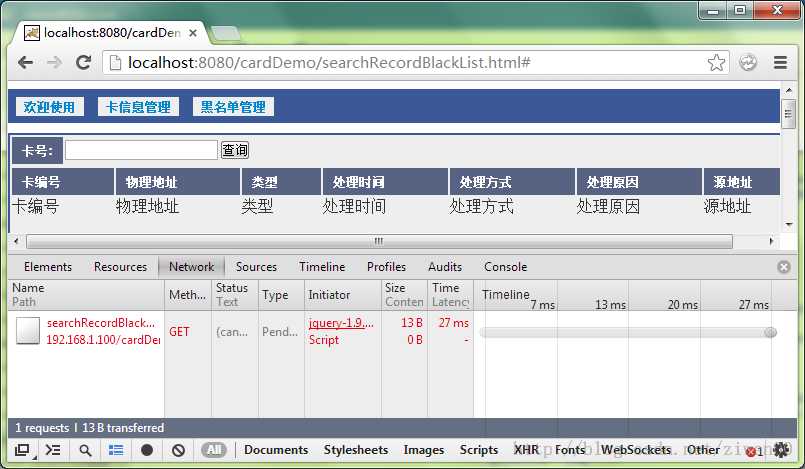
Task: Open DevTools settings gear icon
Action: pyautogui.click(x=782, y=450)
